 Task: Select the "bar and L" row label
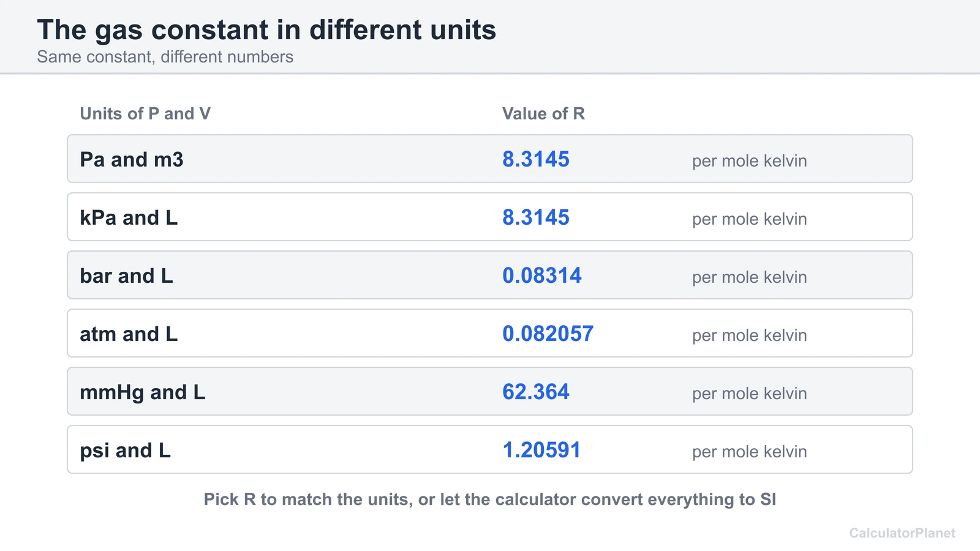(127, 275)
